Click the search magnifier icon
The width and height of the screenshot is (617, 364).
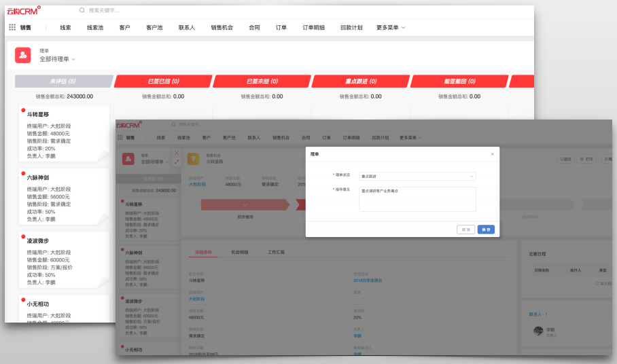coord(82,10)
